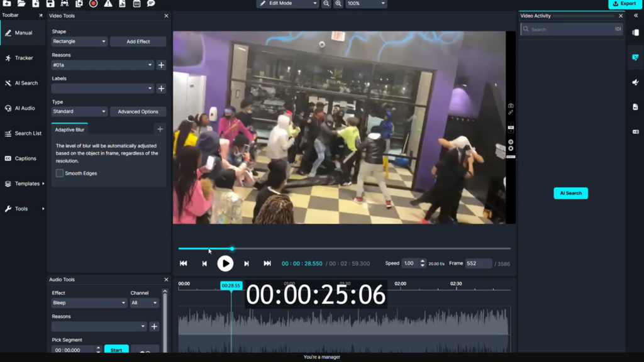Click the Video Activity search field

pos(571,30)
